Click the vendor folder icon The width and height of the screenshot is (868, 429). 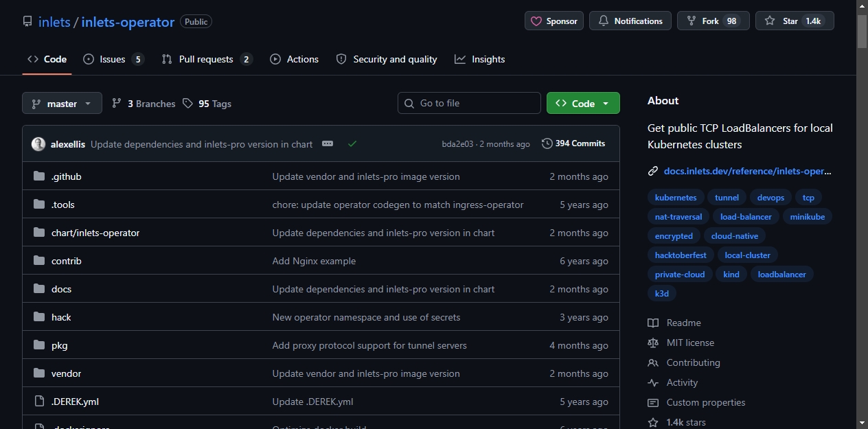pyautogui.click(x=39, y=373)
